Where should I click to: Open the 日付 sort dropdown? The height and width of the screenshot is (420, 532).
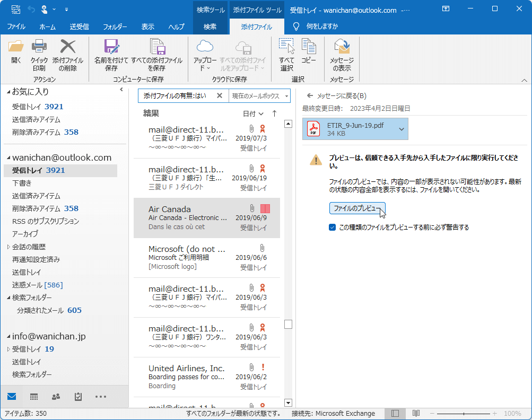tap(253, 113)
